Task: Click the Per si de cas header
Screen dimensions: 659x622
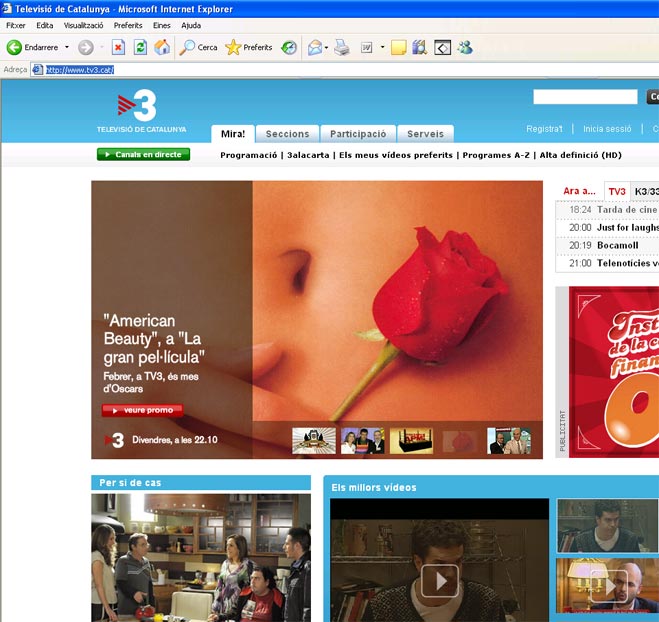Action: click(201, 482)
